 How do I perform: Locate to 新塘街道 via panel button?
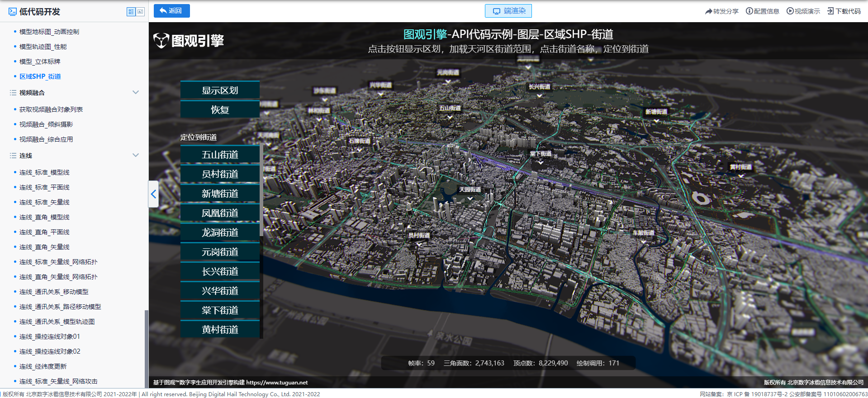220,193
